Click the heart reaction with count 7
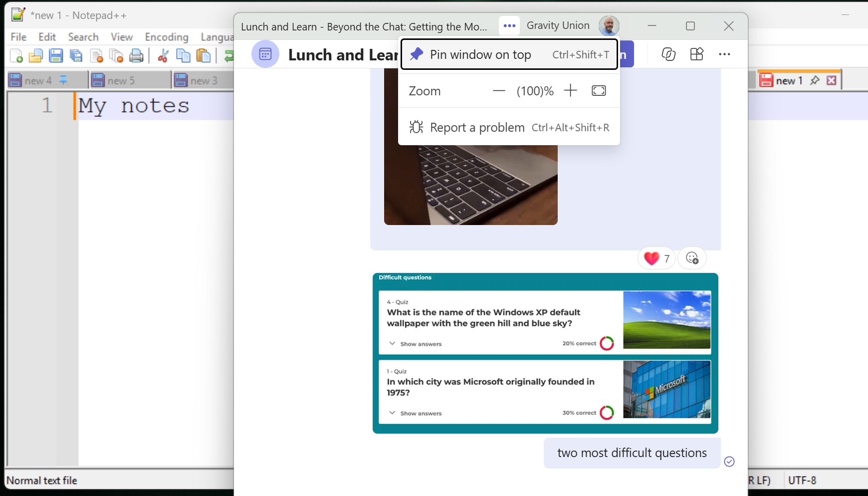Image resolution: width=868 pixels, height=496 pixels. pyautogui.click(x=656, y=258)
